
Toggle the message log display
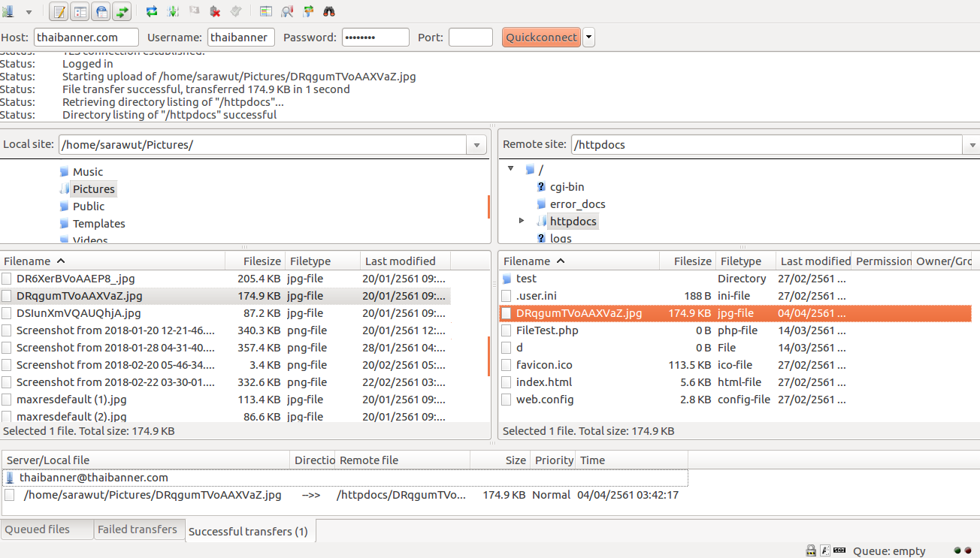[x=59, y=11]
